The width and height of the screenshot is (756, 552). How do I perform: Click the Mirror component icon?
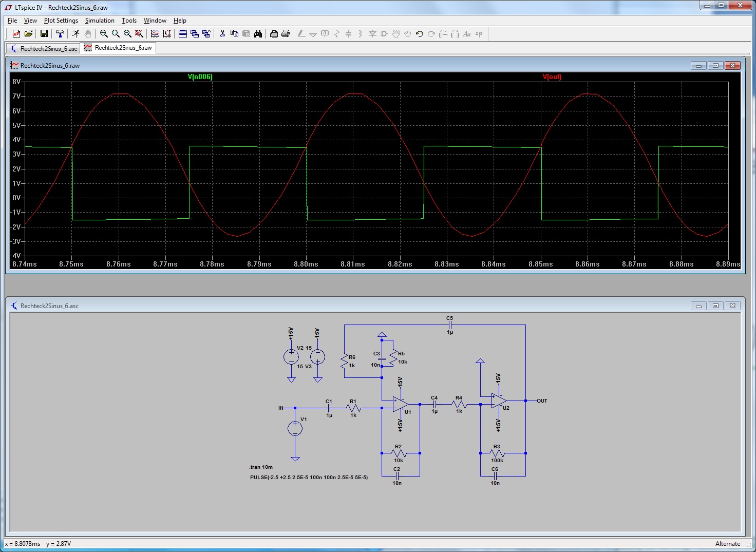[x=455, y=34]
